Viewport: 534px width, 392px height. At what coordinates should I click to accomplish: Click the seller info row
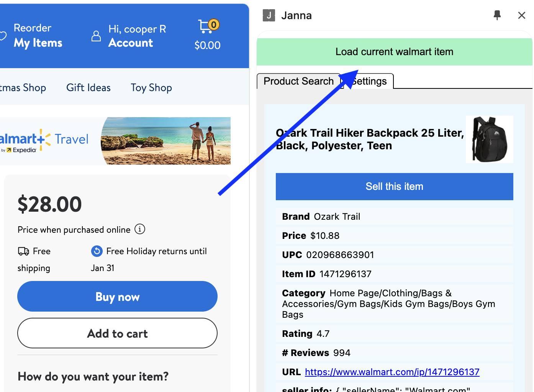(x=394, y=388)
